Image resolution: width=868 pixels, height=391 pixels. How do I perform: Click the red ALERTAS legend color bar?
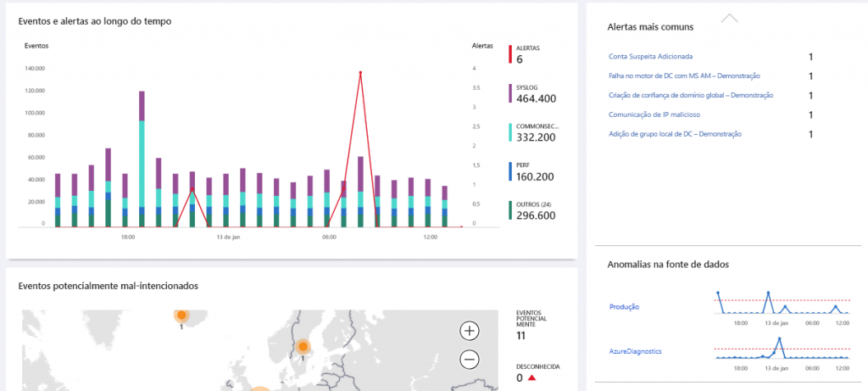[510, 54]
